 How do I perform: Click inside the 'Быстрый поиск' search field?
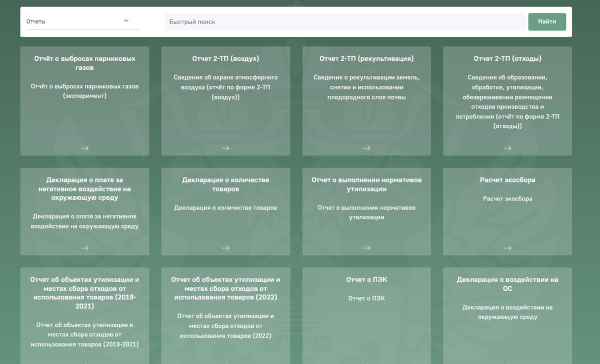345,21
